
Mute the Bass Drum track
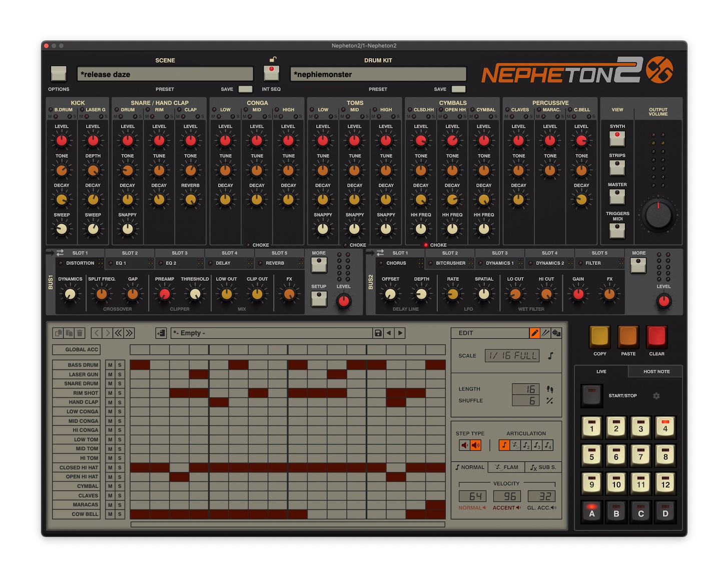point(110,365)
